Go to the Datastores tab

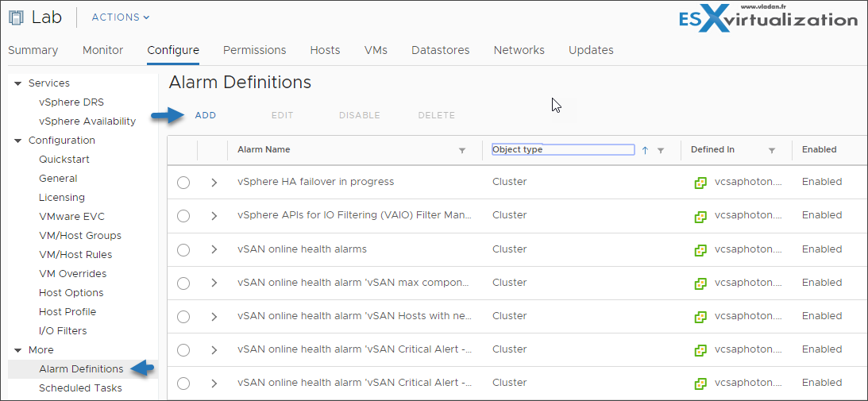click(440, 50)
